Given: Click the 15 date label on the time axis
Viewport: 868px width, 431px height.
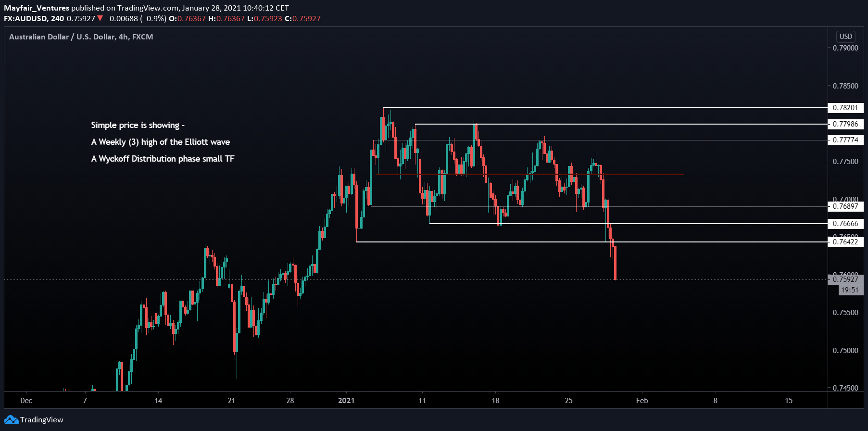Looking at the screenshot, I should 789,401.
